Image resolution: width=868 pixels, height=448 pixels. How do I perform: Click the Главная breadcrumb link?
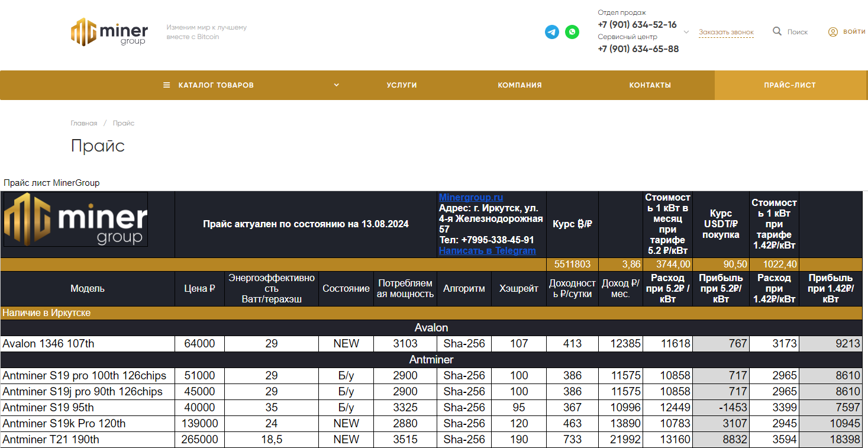click(x=83, y=123)
